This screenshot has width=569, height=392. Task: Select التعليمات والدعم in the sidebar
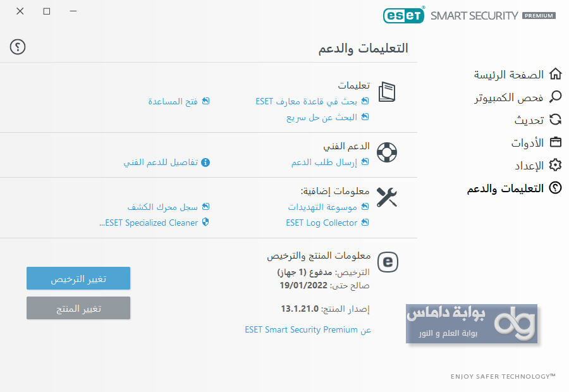pyautogui.click(x=505, y=188)
